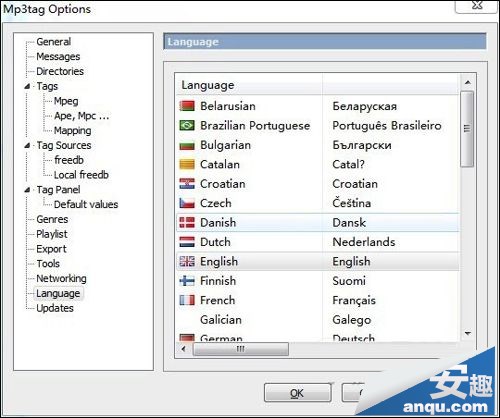Click the Bulgarian flag icon

coord(187,145)
